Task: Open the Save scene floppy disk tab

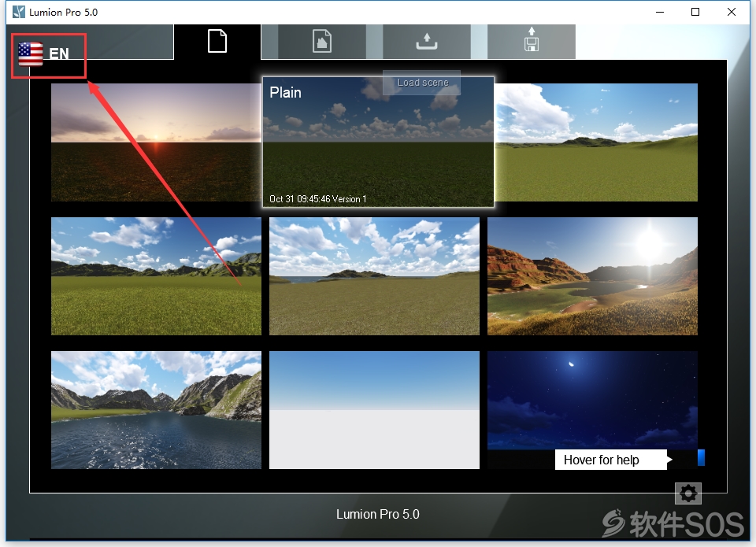Action: coord(532,42)
